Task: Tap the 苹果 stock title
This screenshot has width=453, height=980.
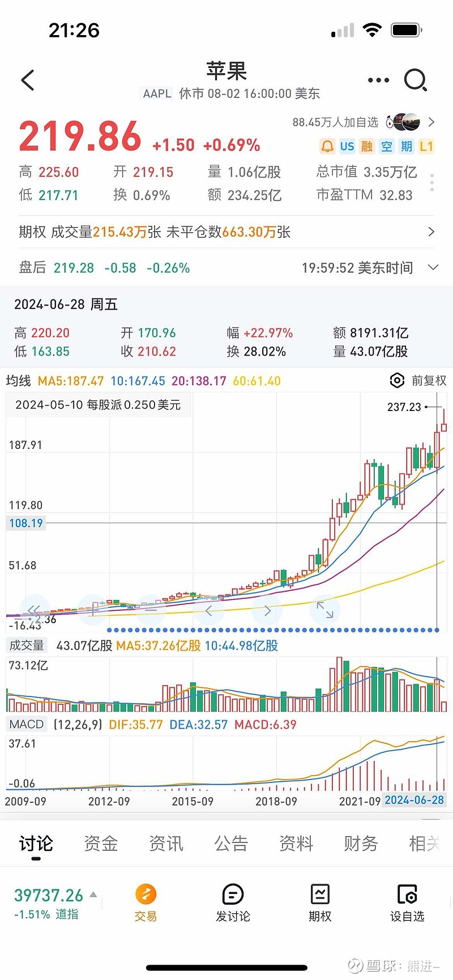Action: point(226,71)
